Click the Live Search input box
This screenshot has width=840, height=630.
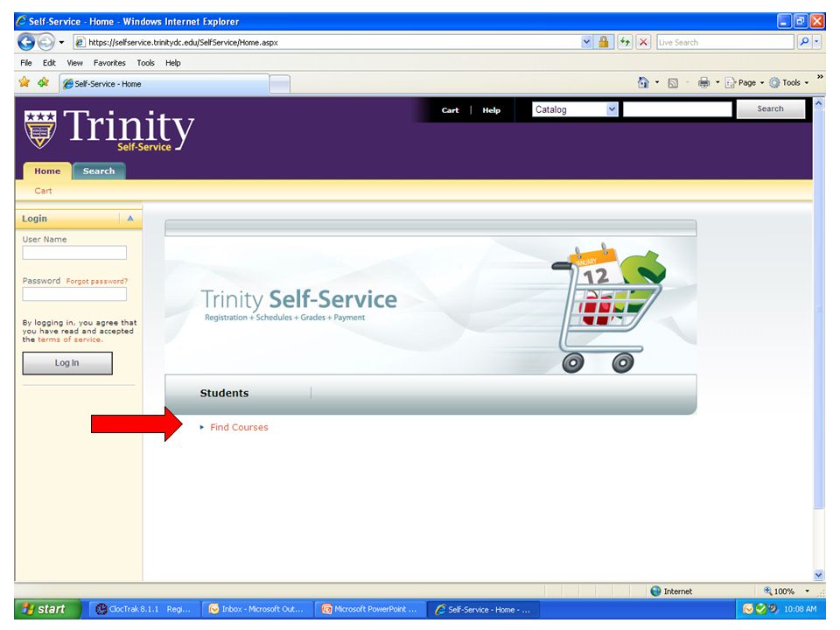[724, 42]
